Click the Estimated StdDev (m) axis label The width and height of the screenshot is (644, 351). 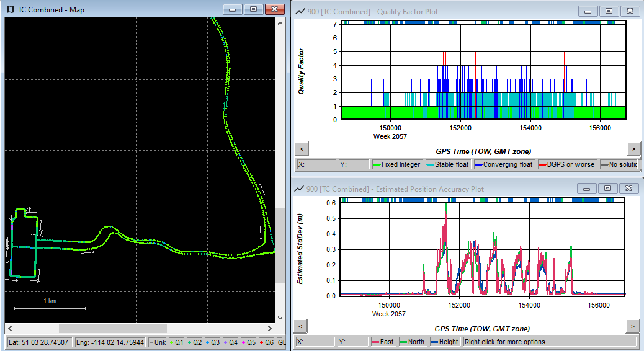(x=300, y=249)
